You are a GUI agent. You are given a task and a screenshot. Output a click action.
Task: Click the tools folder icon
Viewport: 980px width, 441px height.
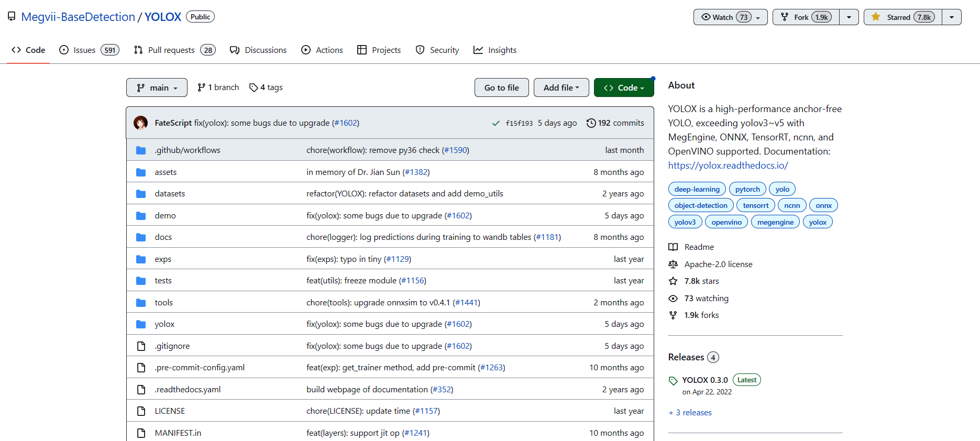coord(141,303)
